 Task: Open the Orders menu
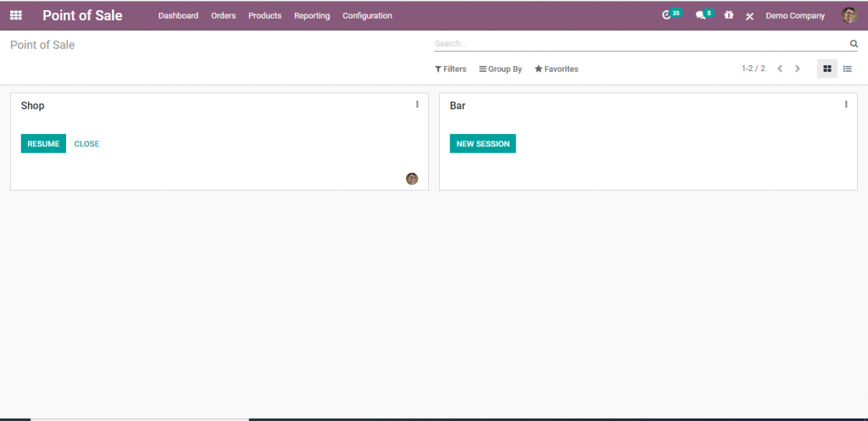223,15
